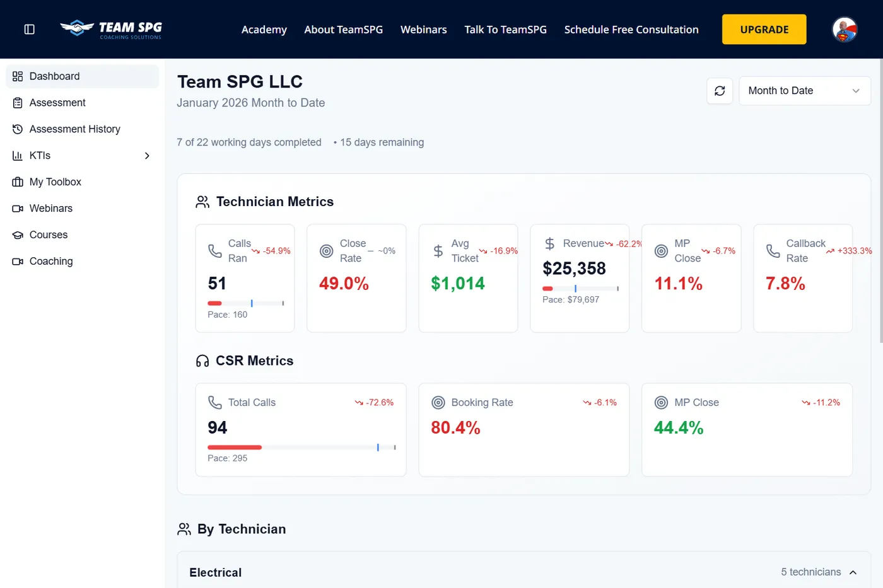
Task: Click the Revenue dollar icon
Action: point(550,243)
